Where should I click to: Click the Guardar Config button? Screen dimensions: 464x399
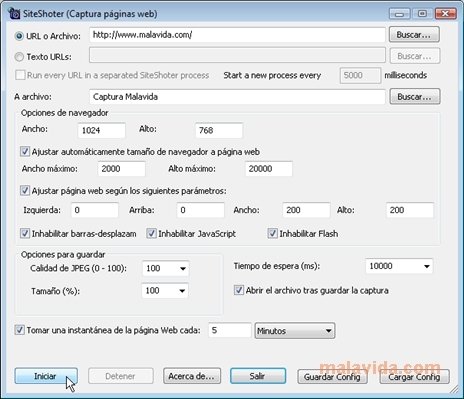coord(332,377)
